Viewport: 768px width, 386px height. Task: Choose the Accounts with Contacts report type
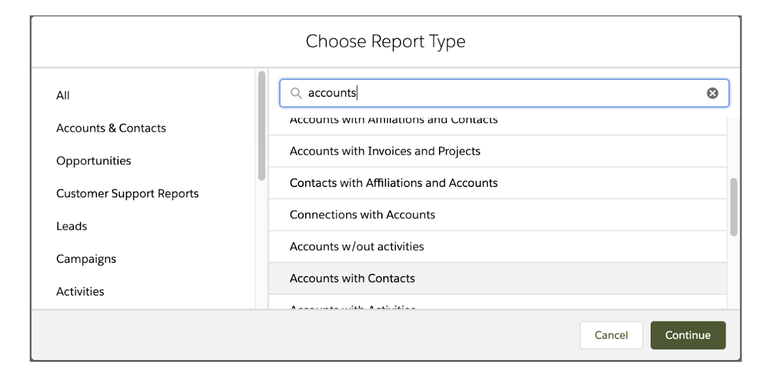pos(498,278)
